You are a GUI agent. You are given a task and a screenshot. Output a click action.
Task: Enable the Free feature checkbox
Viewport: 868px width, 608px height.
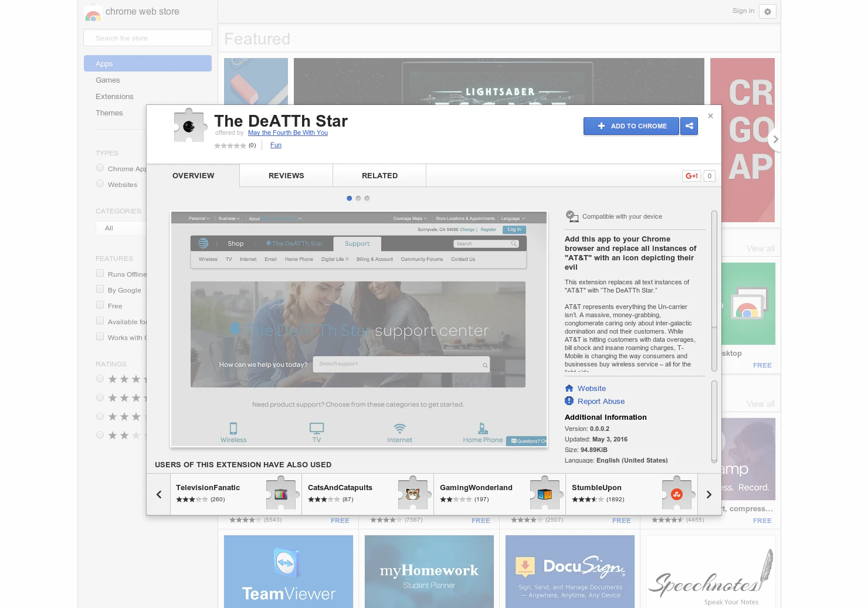click(x=100, y=305)
